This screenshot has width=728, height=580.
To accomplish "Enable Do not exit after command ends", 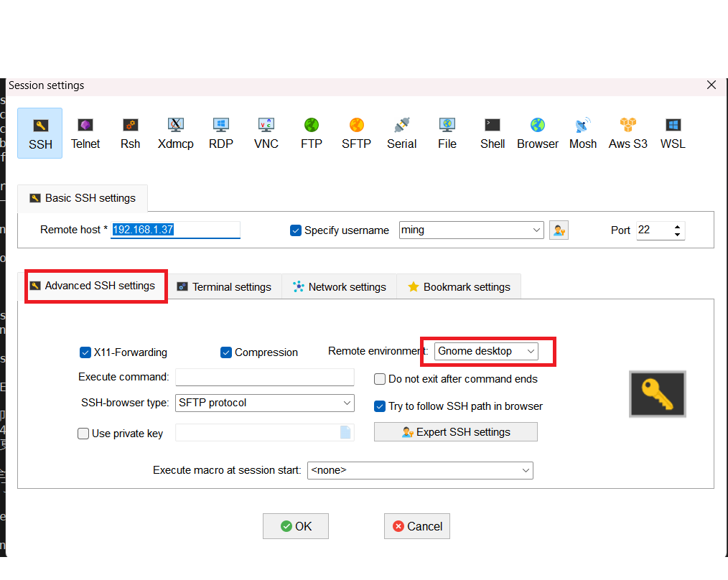I will click(x=379, y=379).
